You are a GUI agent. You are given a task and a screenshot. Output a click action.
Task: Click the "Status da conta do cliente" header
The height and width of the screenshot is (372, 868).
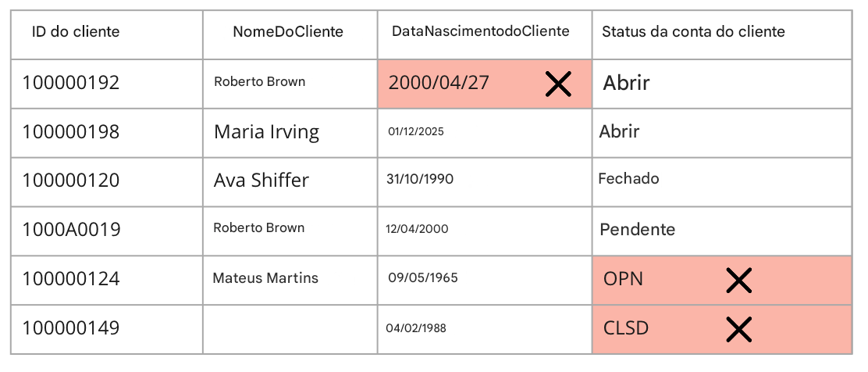pos(693,32)
